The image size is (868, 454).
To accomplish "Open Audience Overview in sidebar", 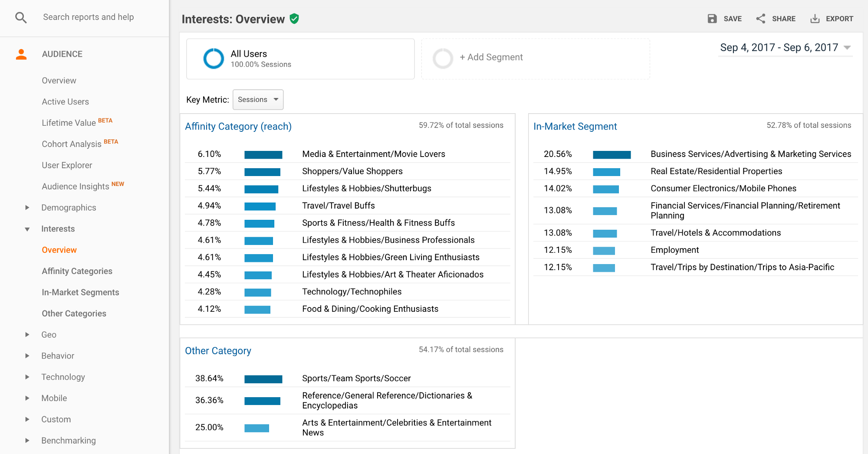I will (59, 81).
